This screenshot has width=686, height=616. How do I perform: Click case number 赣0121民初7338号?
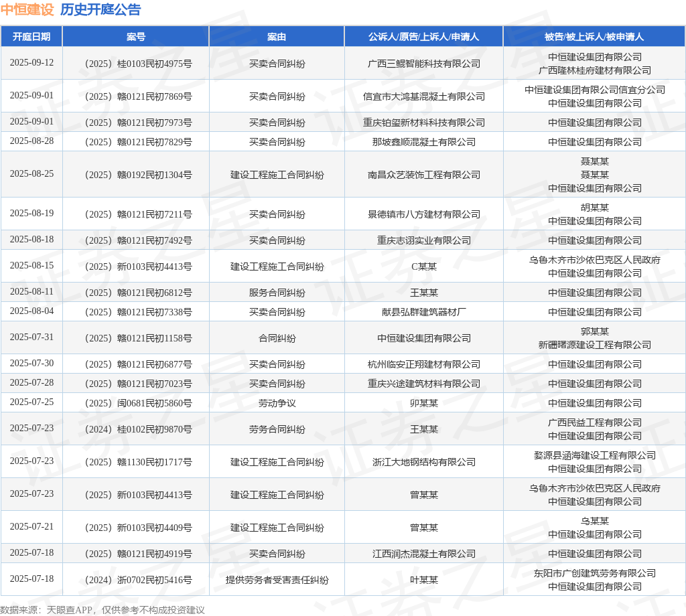click(138, 312)
